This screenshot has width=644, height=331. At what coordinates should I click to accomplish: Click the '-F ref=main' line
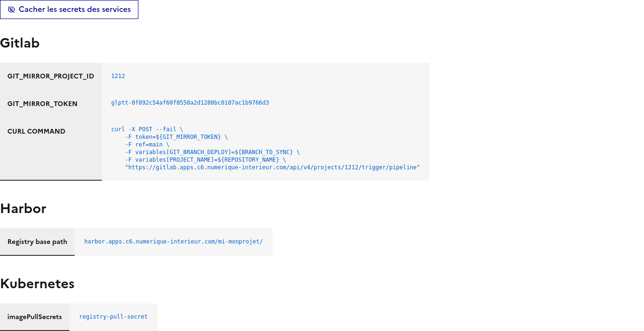click(147, 145)
